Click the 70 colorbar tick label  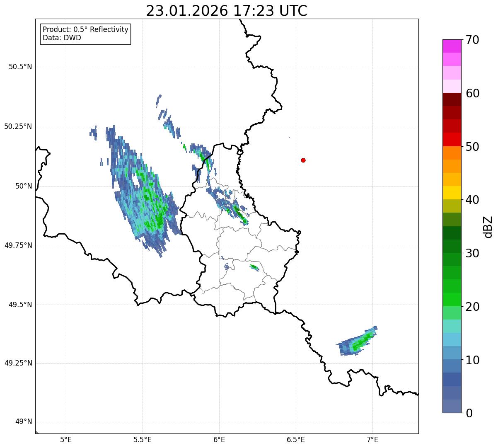click(x=472, y=40)
